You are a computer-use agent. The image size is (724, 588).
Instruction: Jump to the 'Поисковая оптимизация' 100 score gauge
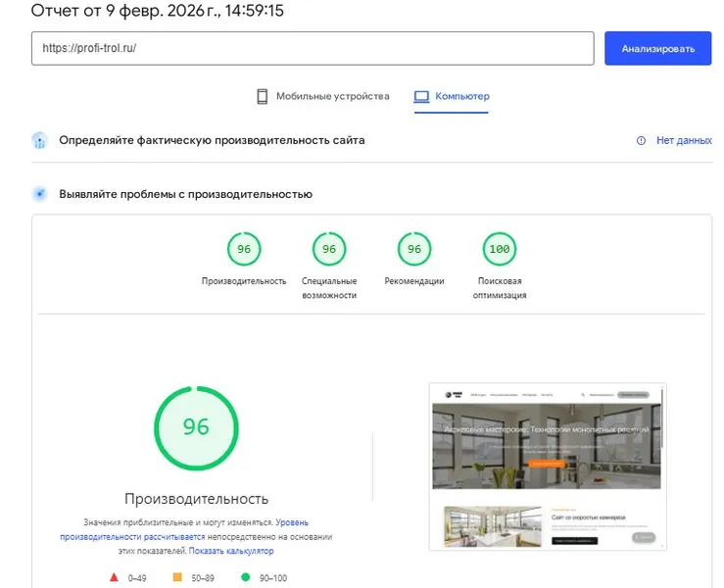coord(500,250)
